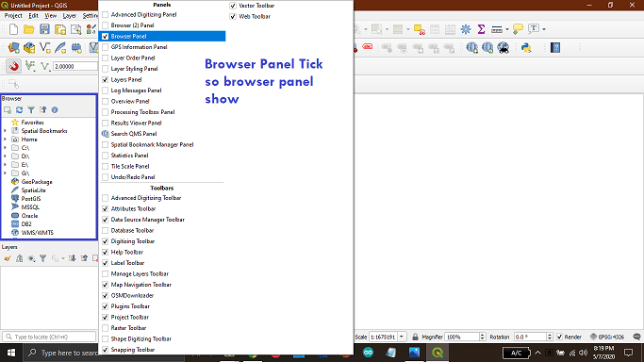Expand the C:\ drive node
Viewport: 644px width, 362px height.
pos(5,148)
